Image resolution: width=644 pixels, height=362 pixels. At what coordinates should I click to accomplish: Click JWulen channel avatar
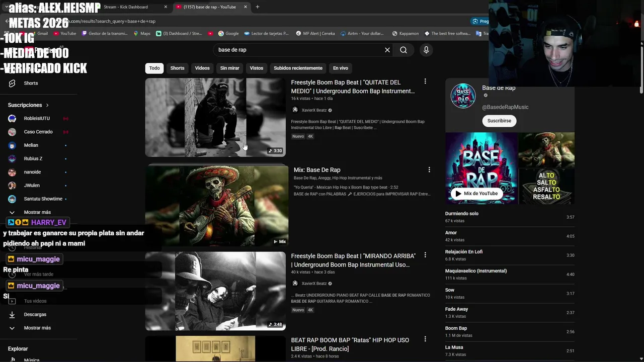pos(12,186)
